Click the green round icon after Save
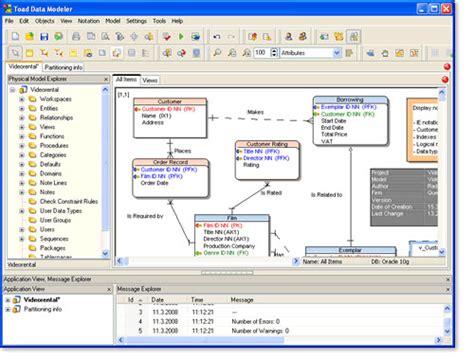Image resolution: width=474 pixels, height=360 pixels. point(59,36)
